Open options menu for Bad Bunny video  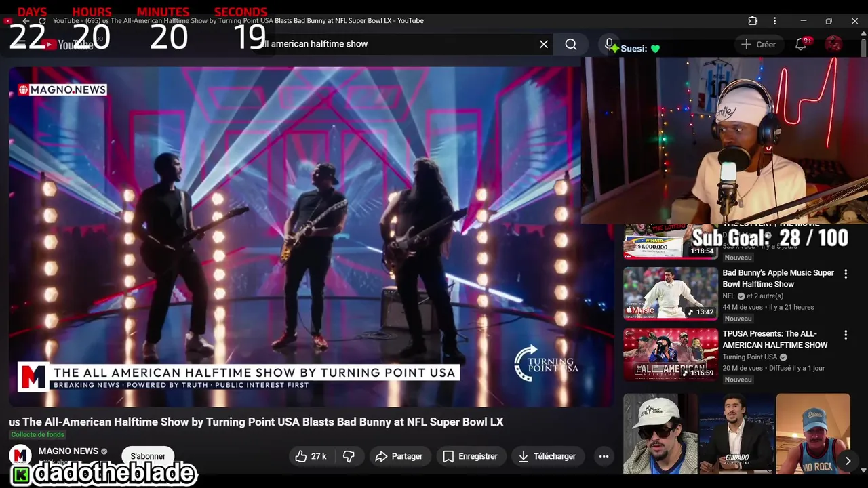click(846, 274)
